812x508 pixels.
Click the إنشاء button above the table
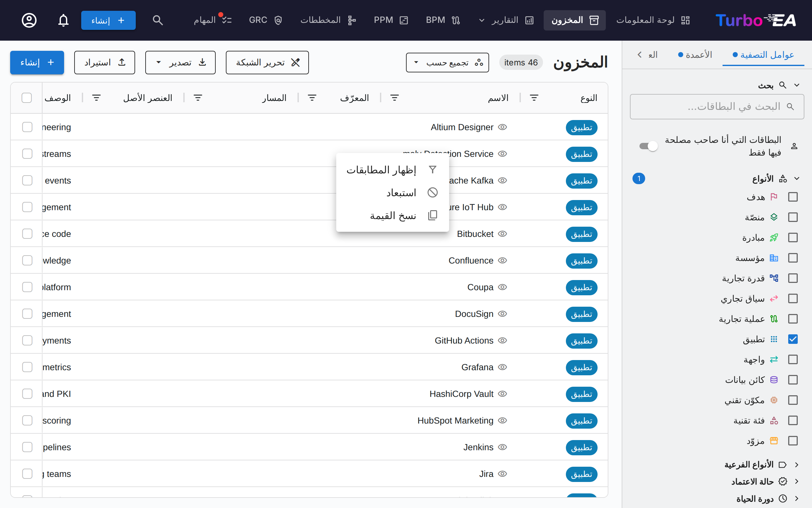[37, 63]
